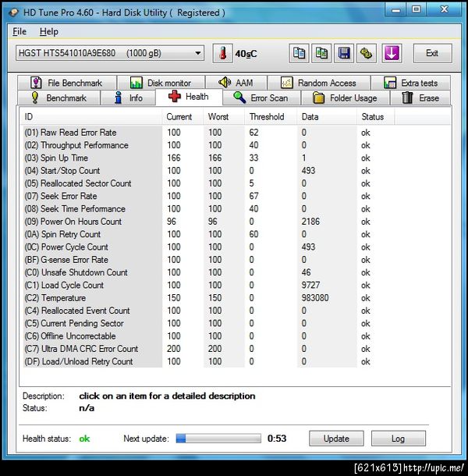Go to the Benchmark tab
This screenshot has height=476, width=468.
tap(58, 98)
